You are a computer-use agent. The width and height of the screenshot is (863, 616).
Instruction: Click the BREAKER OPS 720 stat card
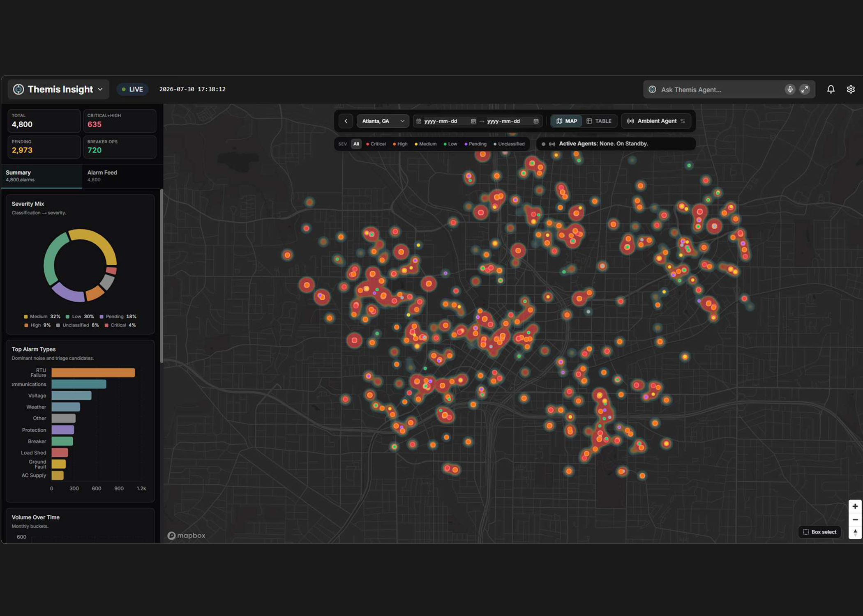(120, 147)
